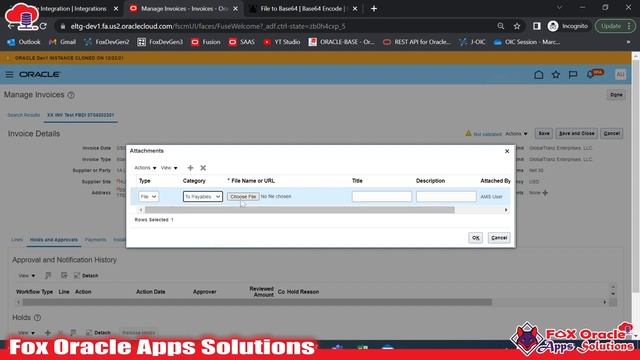Add attachment via plus icon beside None

(x=545, y=193)
